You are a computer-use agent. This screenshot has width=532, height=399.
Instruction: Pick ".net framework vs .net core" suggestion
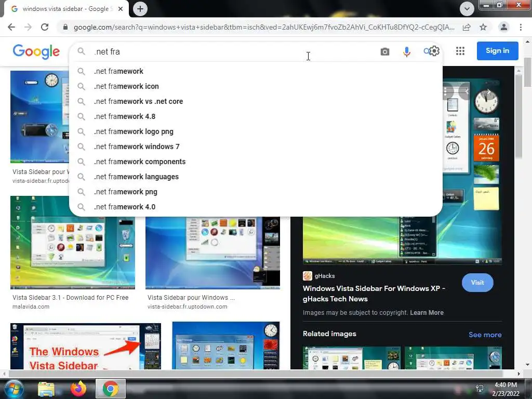pos(256,101)
